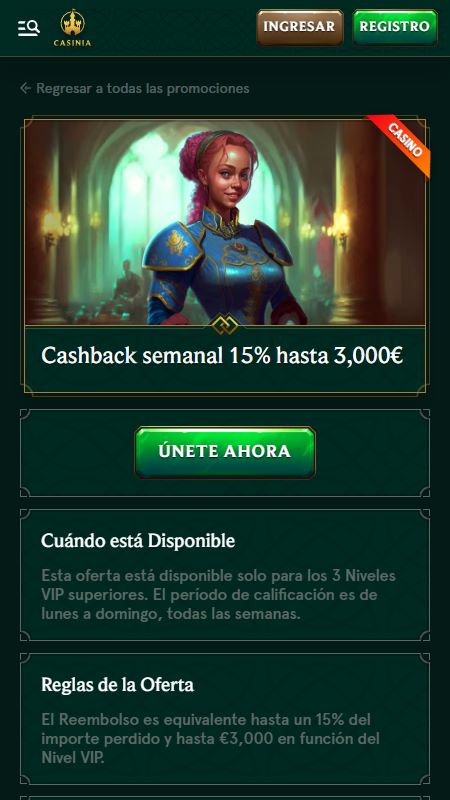Click the Cuándo está Disponible card
Screen dimensions: 450x800
[225, 575]
